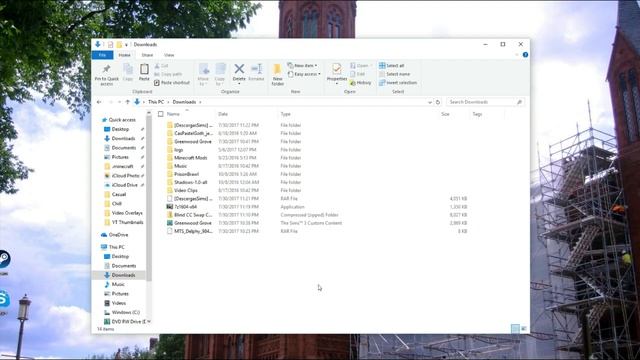Viewport: 640px width, 360px height.
Task: Open the Delete dropdown arrow
Action: [x=239, y=84]
